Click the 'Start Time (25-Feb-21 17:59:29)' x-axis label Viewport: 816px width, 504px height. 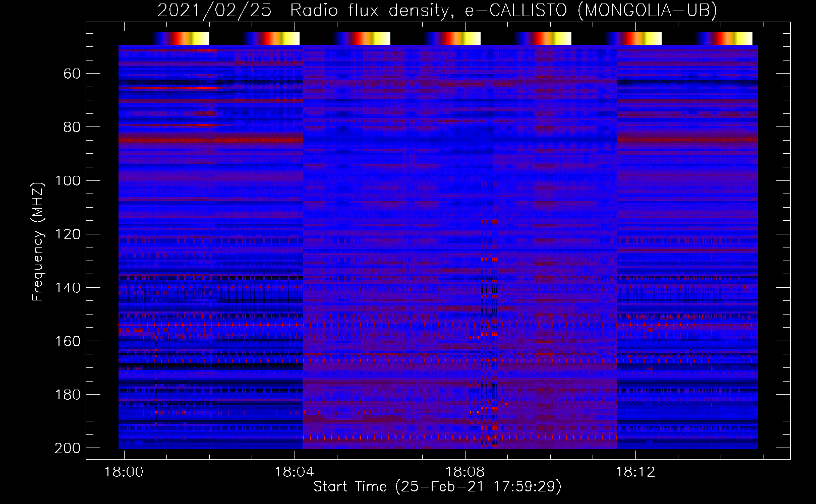[437, 487]
